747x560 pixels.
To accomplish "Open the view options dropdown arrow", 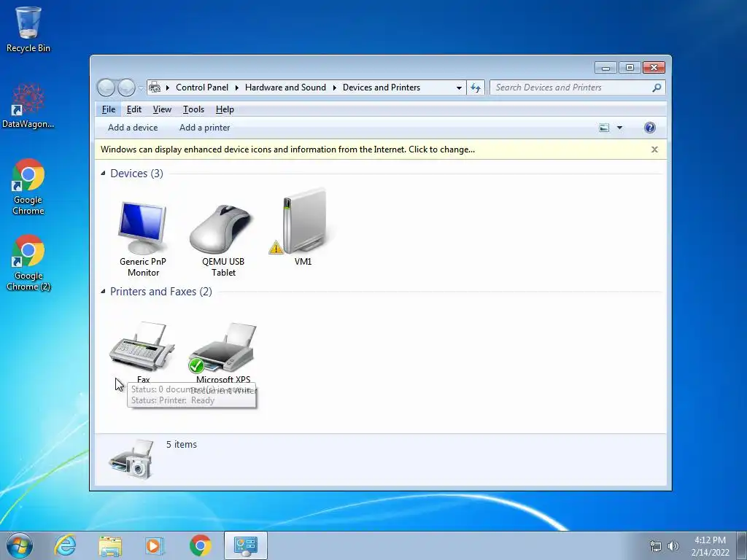I will (x=619, y=128).
